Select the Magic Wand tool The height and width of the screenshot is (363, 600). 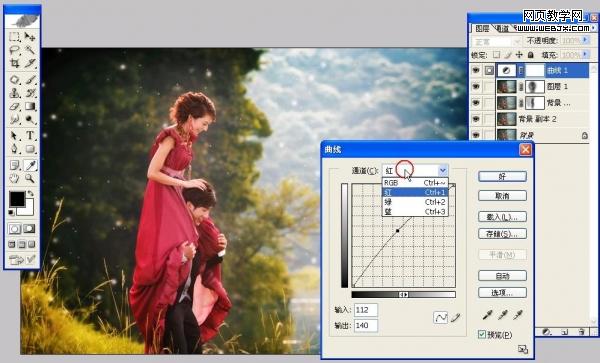30,50
